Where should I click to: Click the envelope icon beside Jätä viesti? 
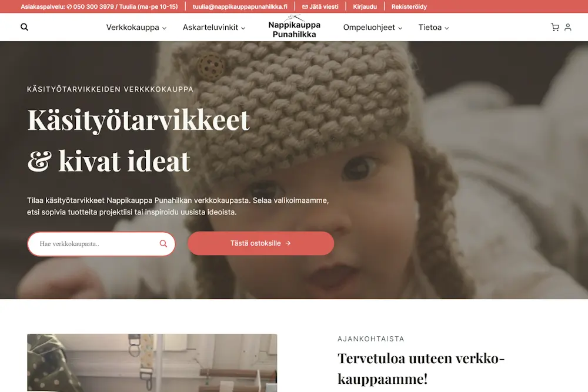tap(305, 6)
